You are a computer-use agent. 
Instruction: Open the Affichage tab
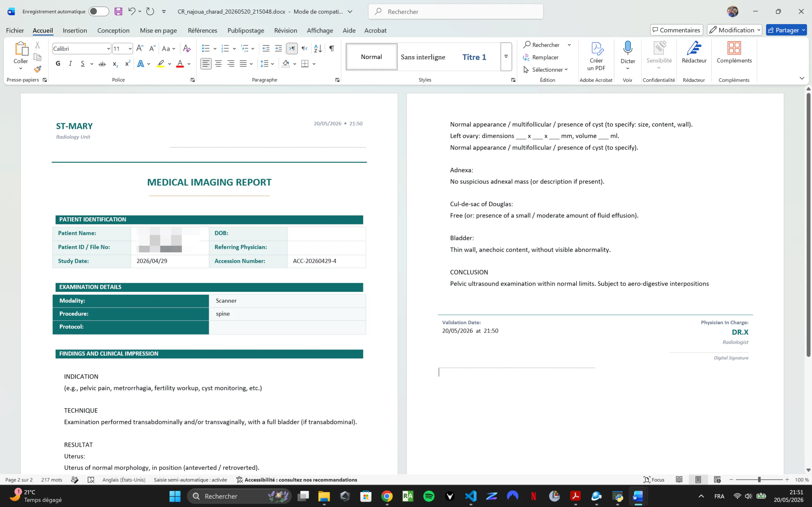click(x=320, y=30)
